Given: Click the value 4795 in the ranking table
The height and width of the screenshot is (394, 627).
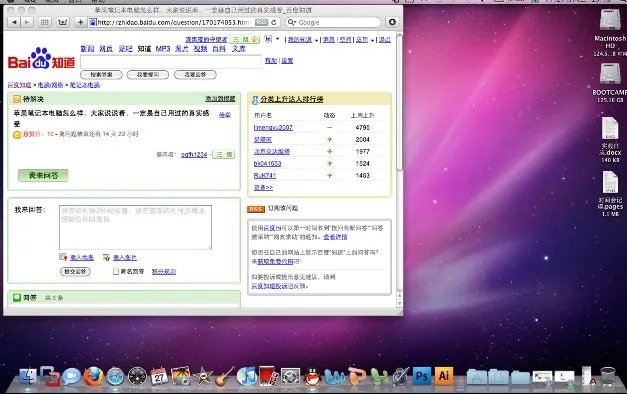Looking at the screenshot, I should click(x=363, y=128).
